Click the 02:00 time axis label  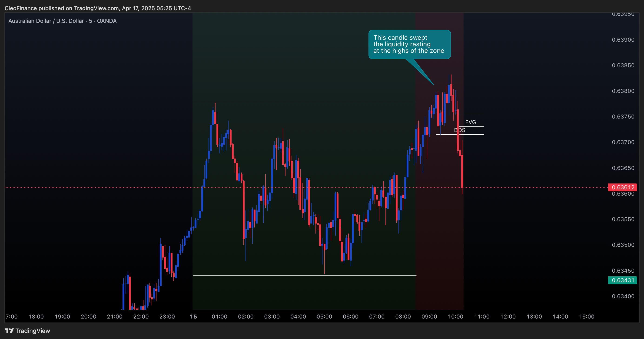tap(246, 316)
